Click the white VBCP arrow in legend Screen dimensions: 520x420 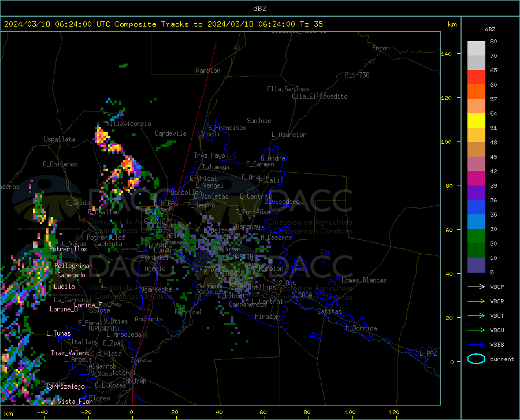pyautogui.click(x=476, y=287)
